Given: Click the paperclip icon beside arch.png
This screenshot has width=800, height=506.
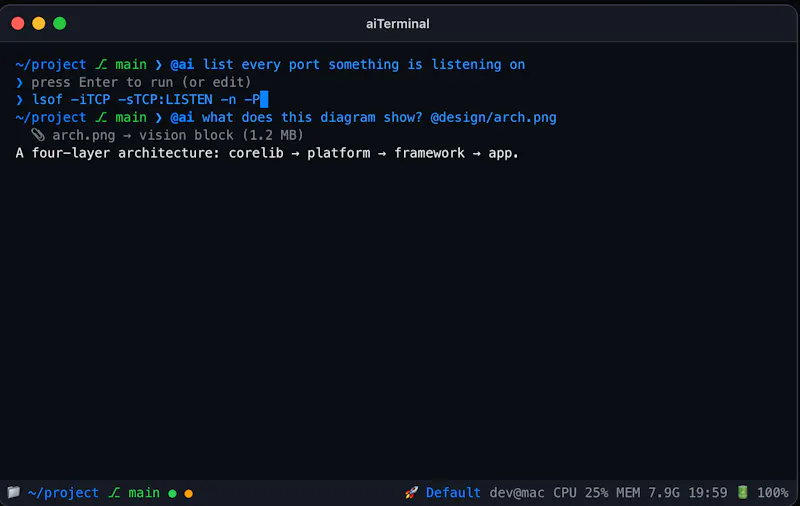Looking at the screenshot, I should click(x=38, y=135).
